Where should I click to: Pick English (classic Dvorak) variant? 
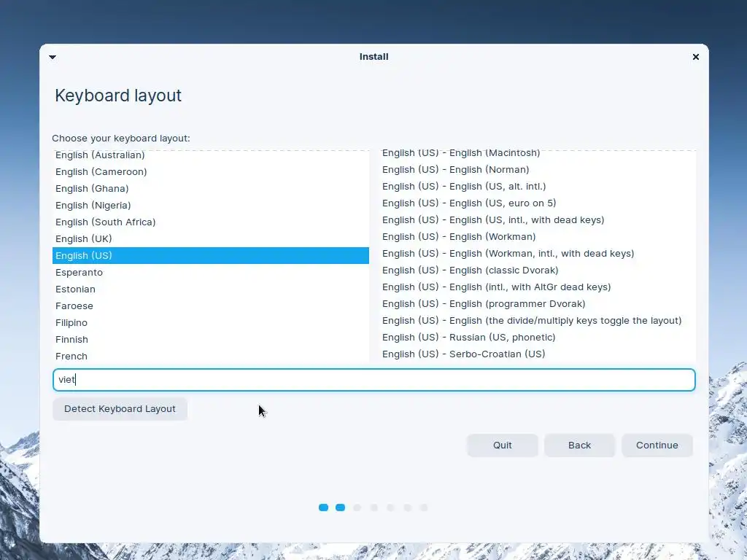[538, 270]
